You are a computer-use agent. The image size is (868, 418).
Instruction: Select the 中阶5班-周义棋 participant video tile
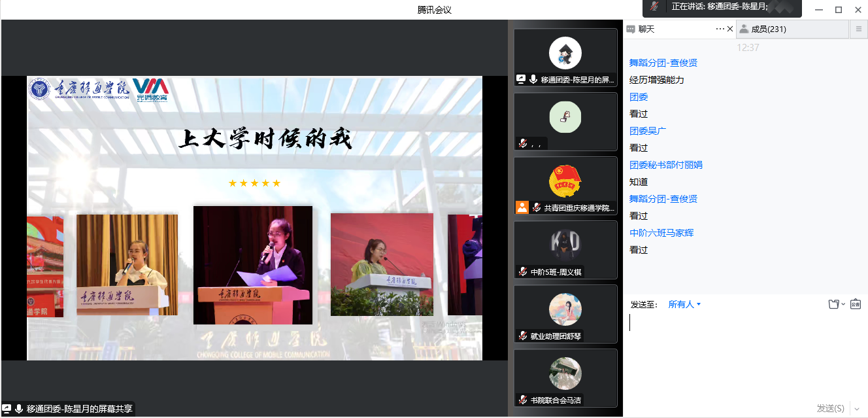click(565, 250)
